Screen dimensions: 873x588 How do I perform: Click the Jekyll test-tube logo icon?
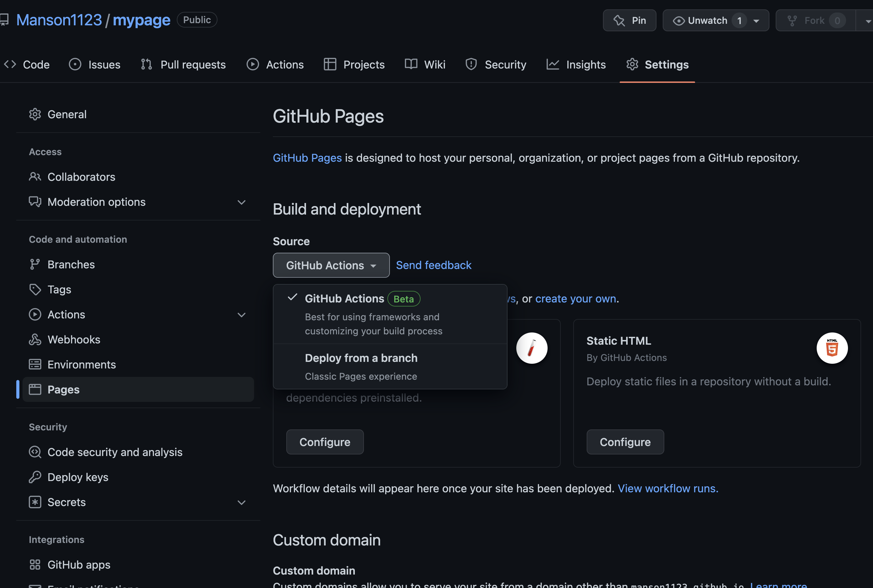(x=532, y=348)
